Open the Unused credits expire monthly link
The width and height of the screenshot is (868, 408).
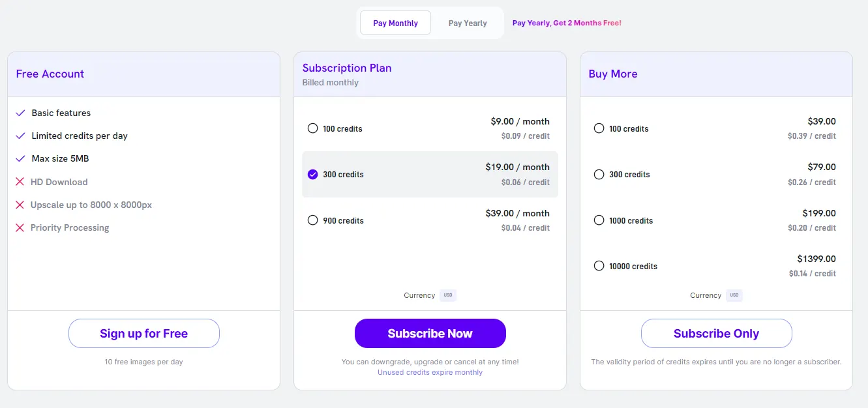point(430,372)
